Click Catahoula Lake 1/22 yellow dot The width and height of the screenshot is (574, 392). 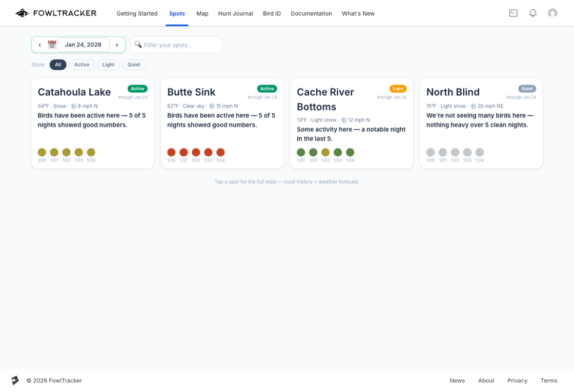point(66,152)
